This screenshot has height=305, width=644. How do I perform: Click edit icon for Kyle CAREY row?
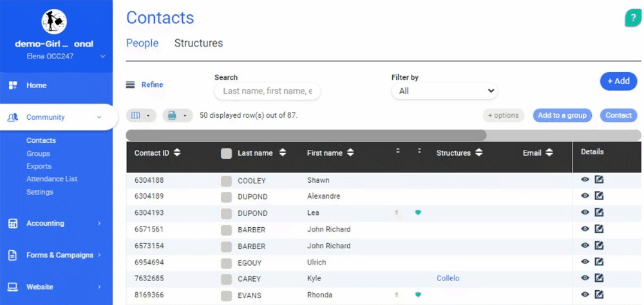pos(599,278)
